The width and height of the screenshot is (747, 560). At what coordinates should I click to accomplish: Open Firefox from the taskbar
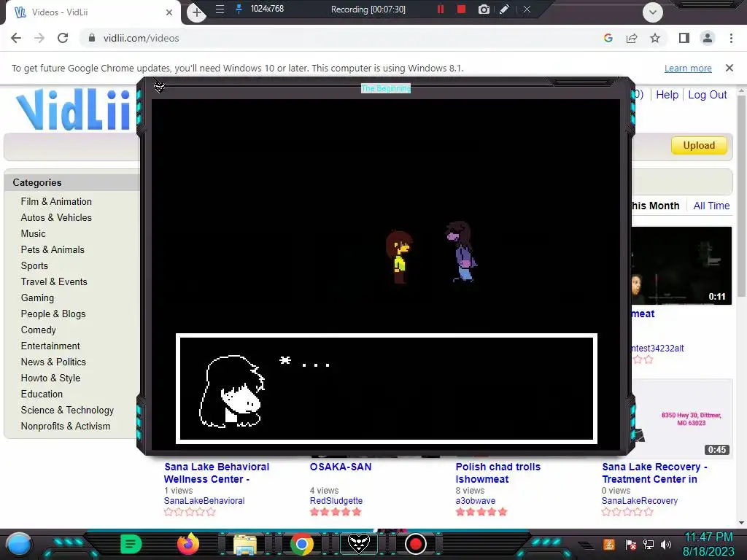pos(188,544)
